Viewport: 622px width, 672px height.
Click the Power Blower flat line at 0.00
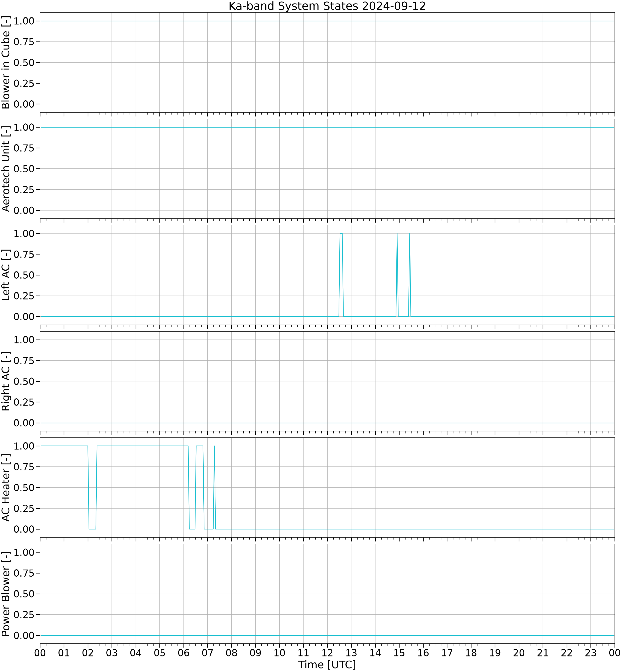pyautogui.click(x=327, y=635)
